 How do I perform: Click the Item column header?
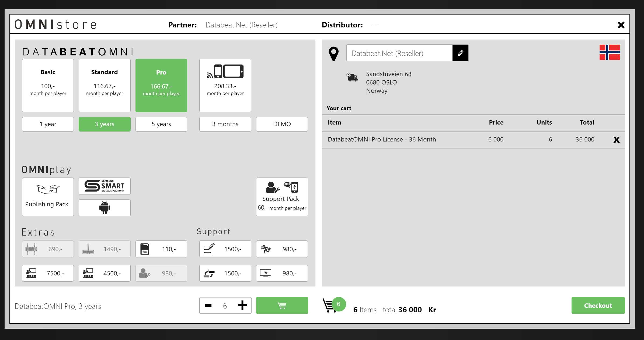(x=334, y=122)
